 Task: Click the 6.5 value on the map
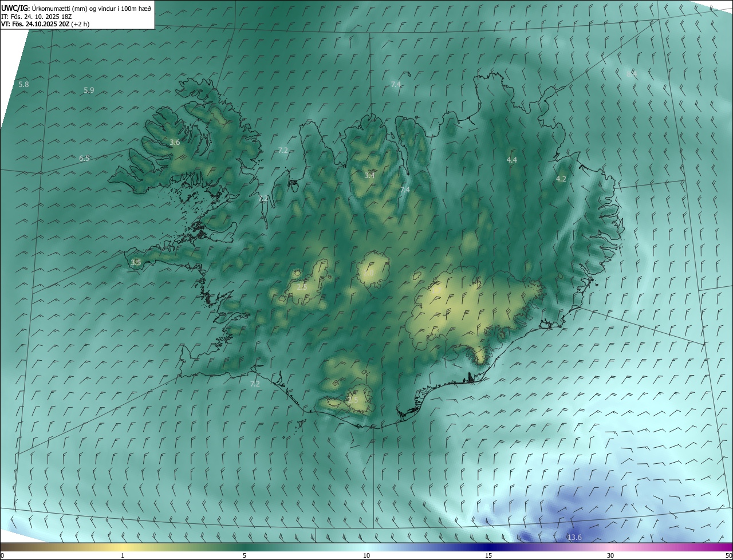pyautogui.click(x=84, y=159)
